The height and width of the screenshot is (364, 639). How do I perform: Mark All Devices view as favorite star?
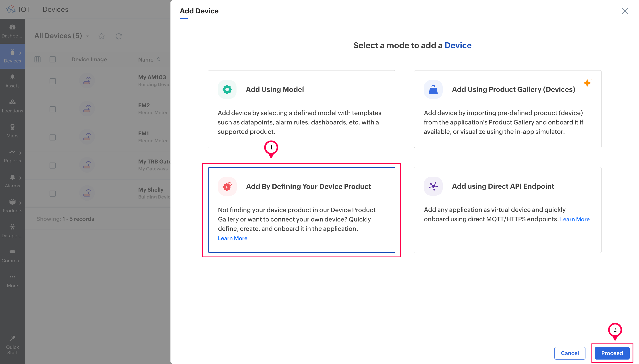coord(101,36)
